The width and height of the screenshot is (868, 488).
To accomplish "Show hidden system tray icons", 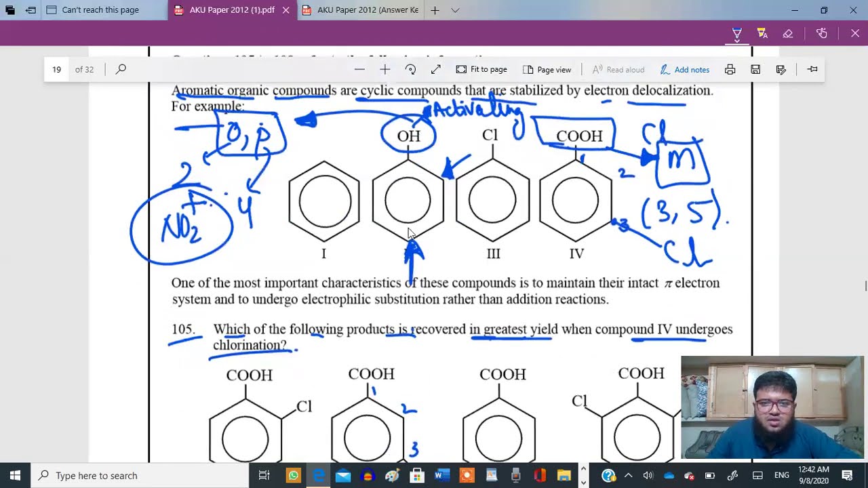I will point(628,475).
